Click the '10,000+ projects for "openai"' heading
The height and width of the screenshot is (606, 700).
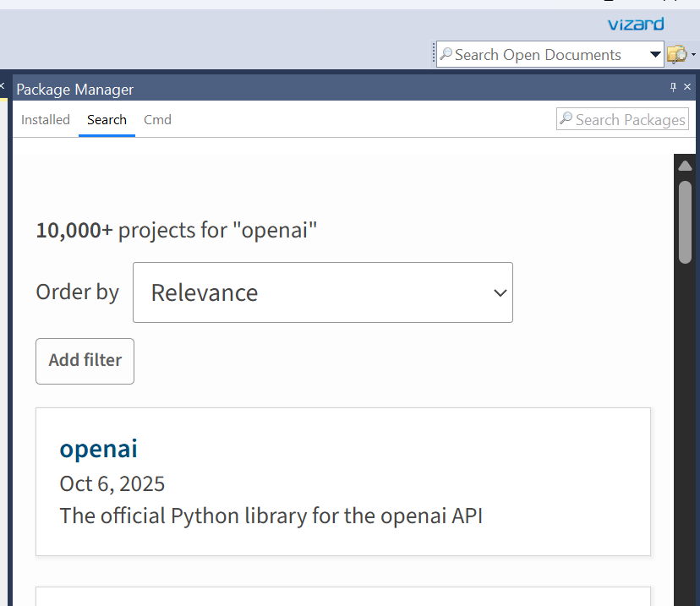coord(177,230)
